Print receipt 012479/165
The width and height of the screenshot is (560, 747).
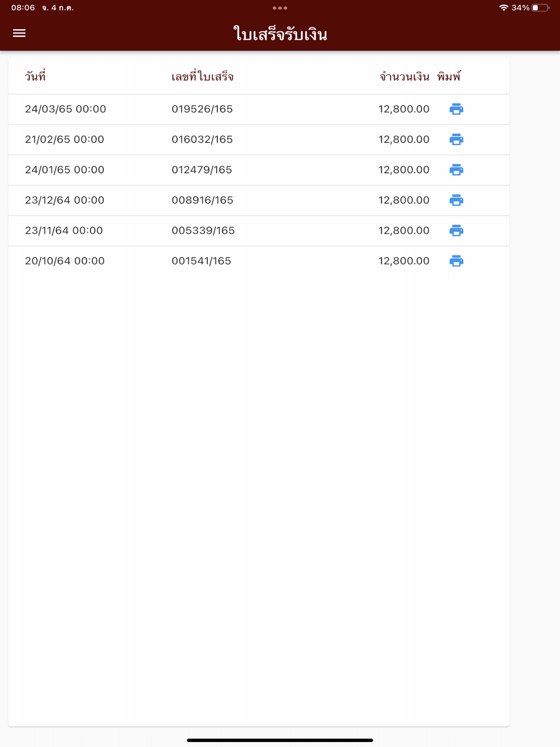(x=456, y=170)
